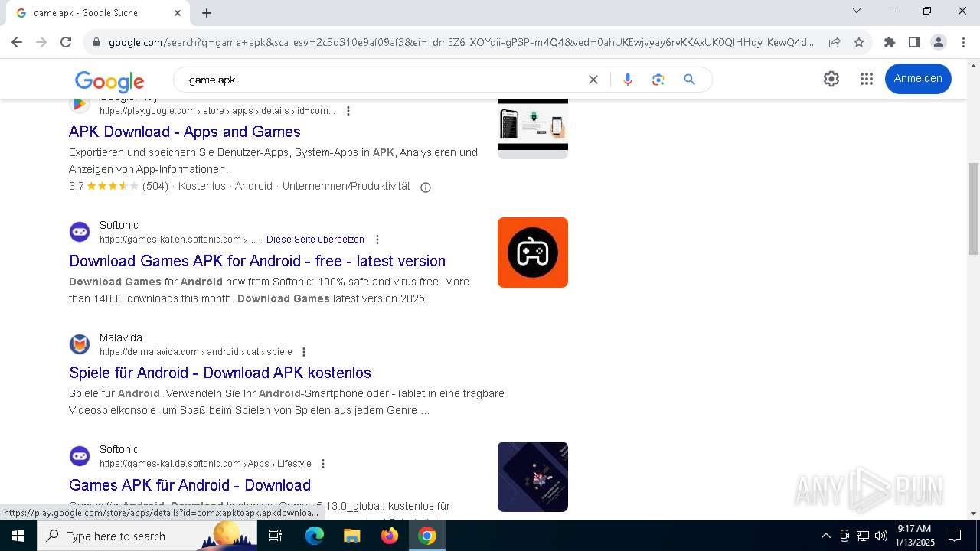Reload the current page
Image resolution: width=980 pixels, height=551 pixels.
(x=66, y=43)
